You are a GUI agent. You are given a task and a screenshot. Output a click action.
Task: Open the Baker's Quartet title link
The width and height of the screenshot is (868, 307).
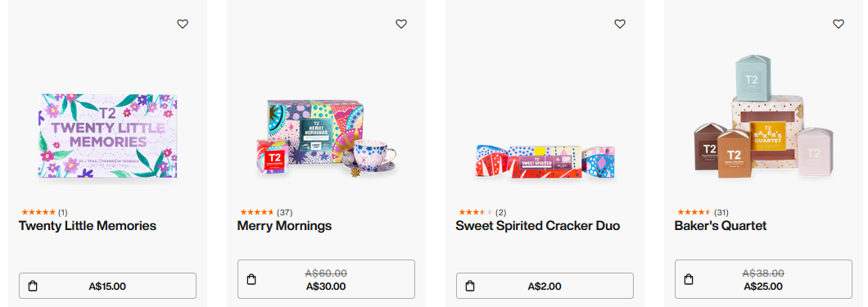721,226
